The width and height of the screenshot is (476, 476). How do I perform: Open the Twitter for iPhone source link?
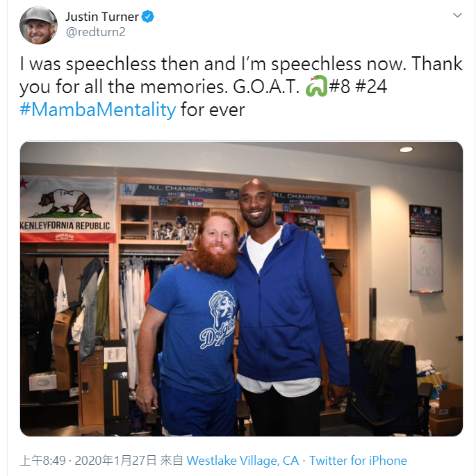click(x=358, y=461)
